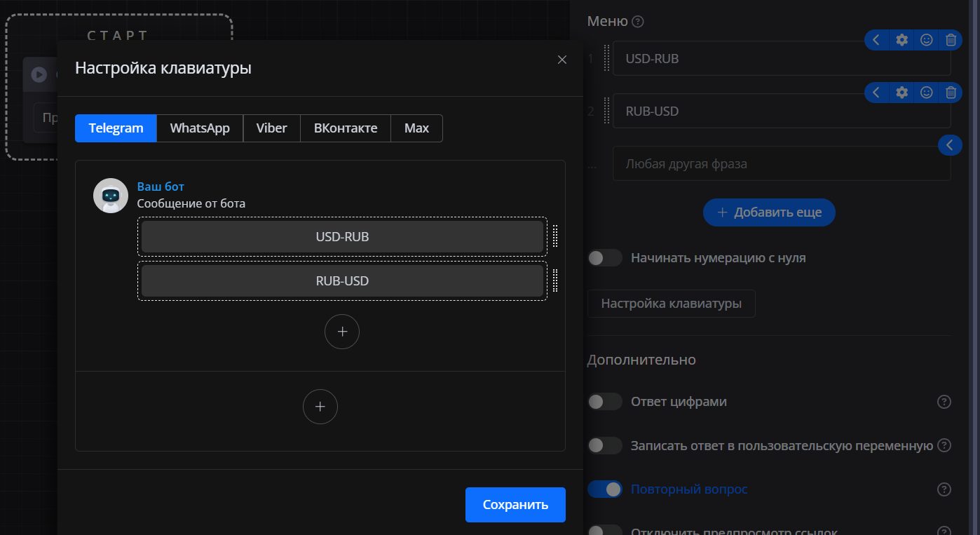Viewport: 980px width, 535px height.
Task: Open settings gear for USD-RUB menu item
Action: tap(902, 40)
